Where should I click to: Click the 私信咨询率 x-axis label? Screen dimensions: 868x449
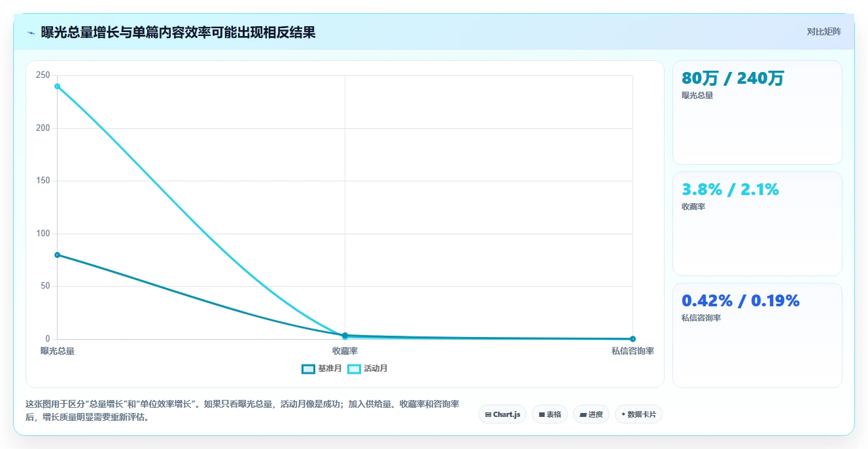[633, 351]
